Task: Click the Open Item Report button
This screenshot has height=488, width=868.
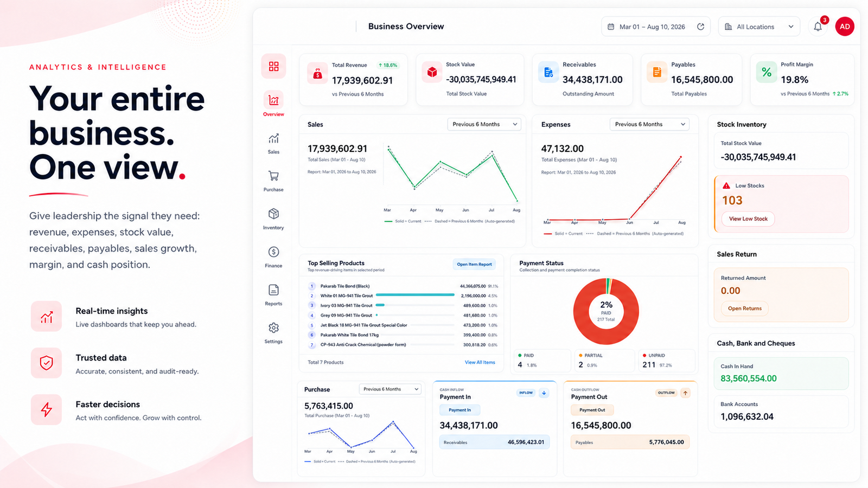Action: coord(474,265)
